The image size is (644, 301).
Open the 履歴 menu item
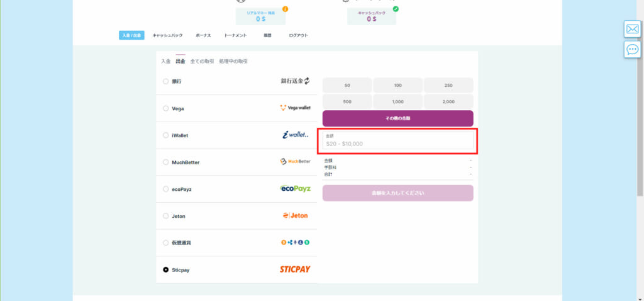tap(268, 35)
